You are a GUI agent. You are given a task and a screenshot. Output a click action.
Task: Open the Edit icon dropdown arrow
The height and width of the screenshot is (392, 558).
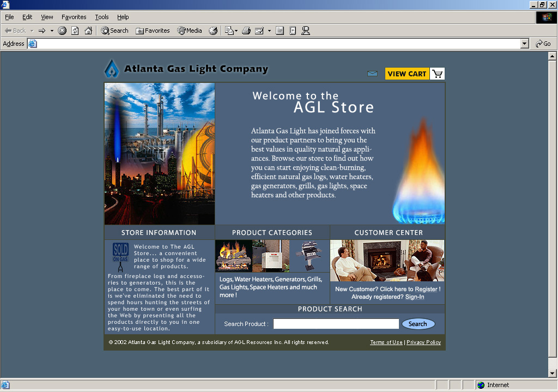pos(269,31)
